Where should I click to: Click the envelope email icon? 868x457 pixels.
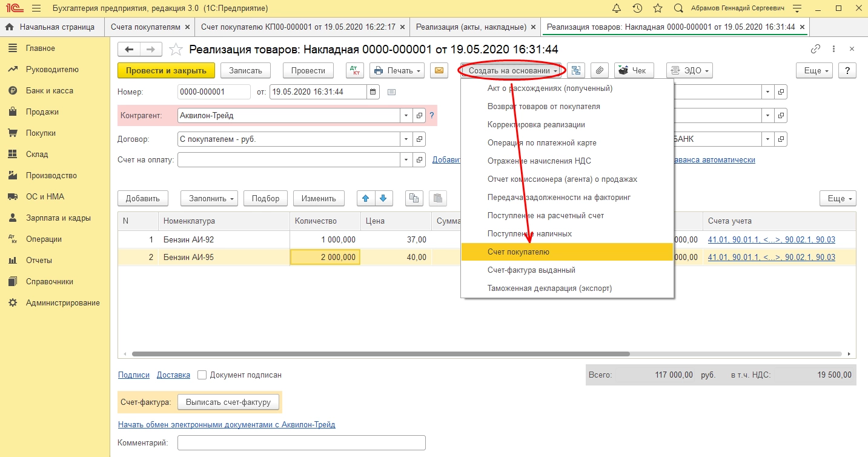point(439,70)
